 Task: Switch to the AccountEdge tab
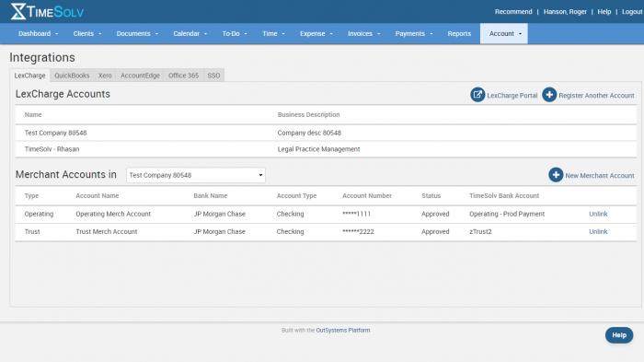140,76
